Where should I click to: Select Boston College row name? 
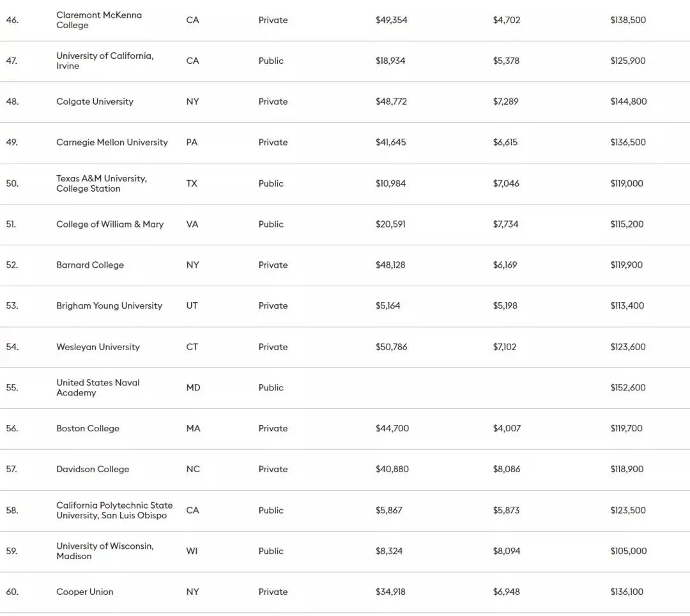click(x=88, y=429)
